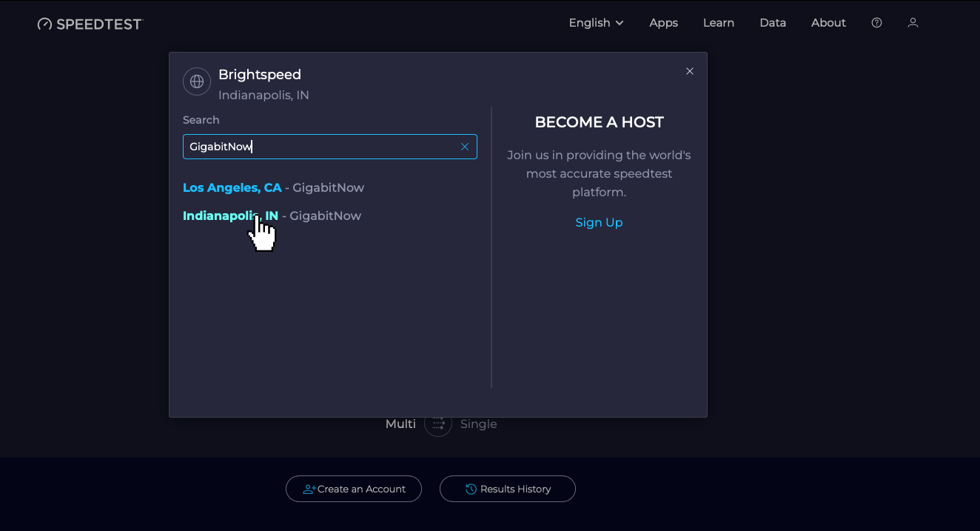Toggle the Multi/Single connection switch
The width and height of the screenshot is (980, 531).
pyautogui.click(x=438, y=424)
